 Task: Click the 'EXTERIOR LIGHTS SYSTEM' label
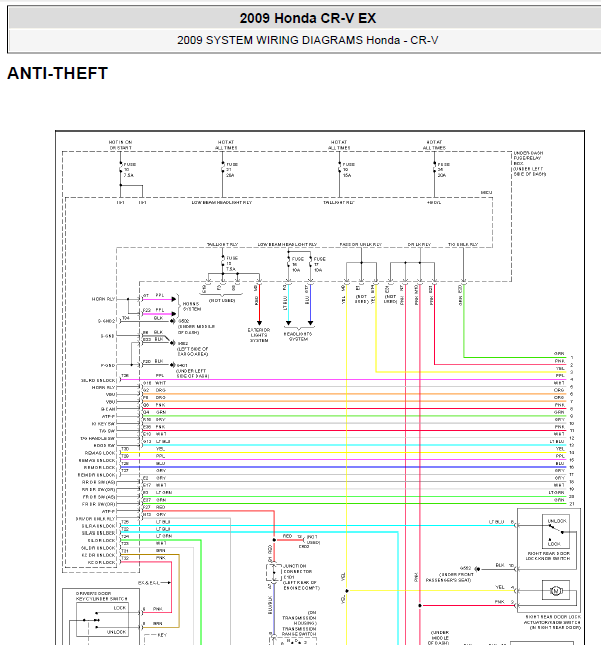(259, 335)
